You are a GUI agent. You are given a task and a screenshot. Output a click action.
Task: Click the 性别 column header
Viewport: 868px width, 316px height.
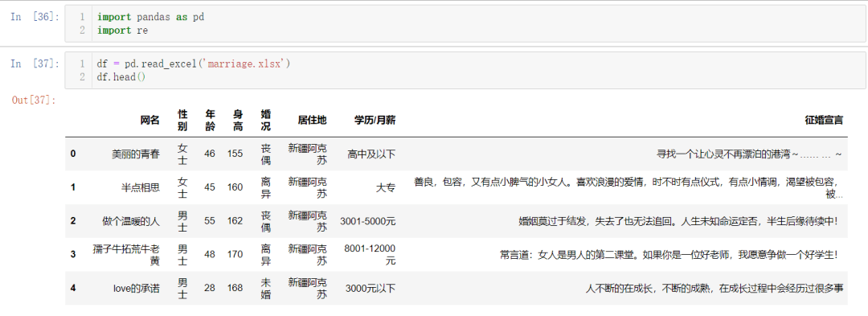(x=182, y=120)
